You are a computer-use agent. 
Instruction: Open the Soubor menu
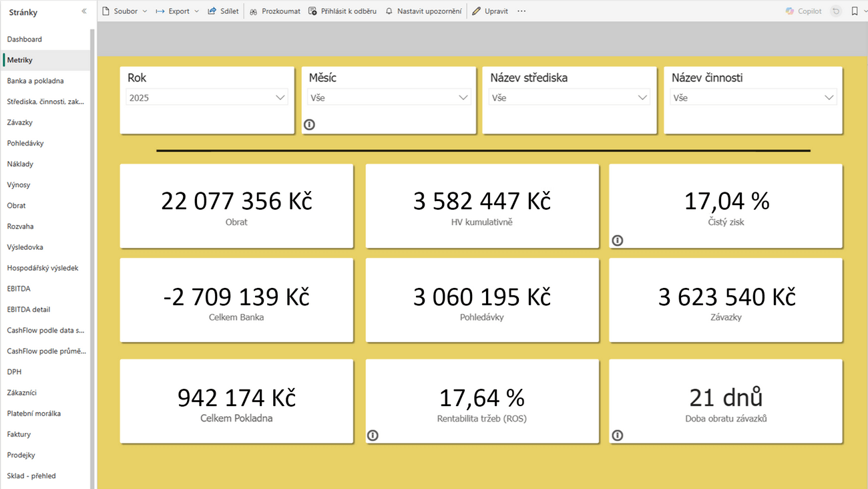125,11
